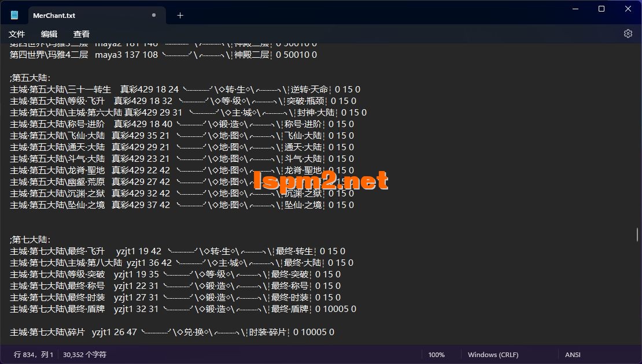Click the ANSI encoding status
The width and height of the screenshot is (642, 364).
(573, 355)
